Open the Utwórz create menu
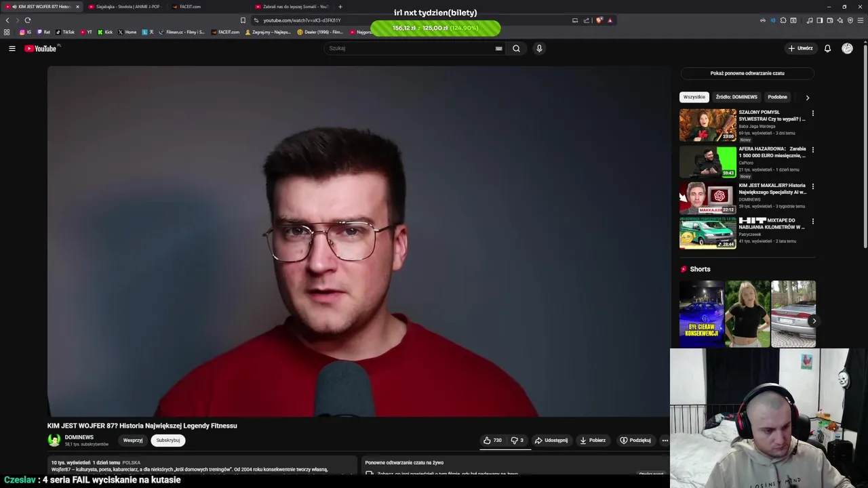This screenshot has width=868, height=488. (x=800, y=48)
